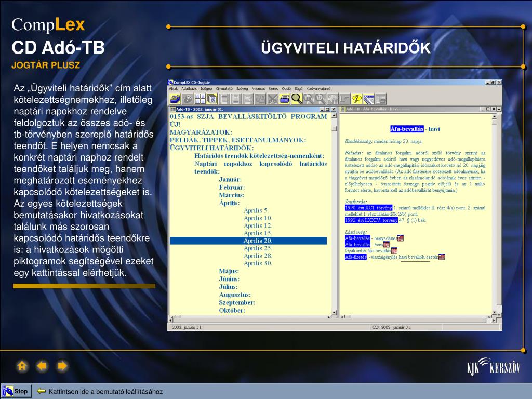Screen dimensions: 532x399
Task: Open the Kiadványajánló menu
Action: click(318, 89)
